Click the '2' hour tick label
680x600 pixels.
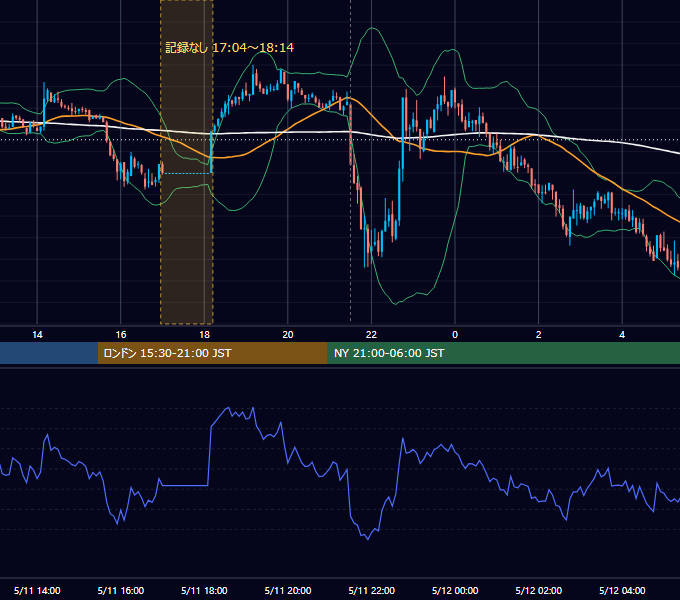pos(539,335)
